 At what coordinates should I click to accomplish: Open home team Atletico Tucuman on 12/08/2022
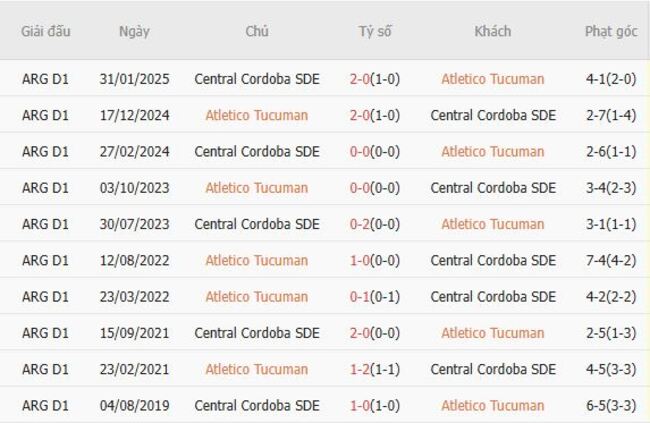coord(257,261)
